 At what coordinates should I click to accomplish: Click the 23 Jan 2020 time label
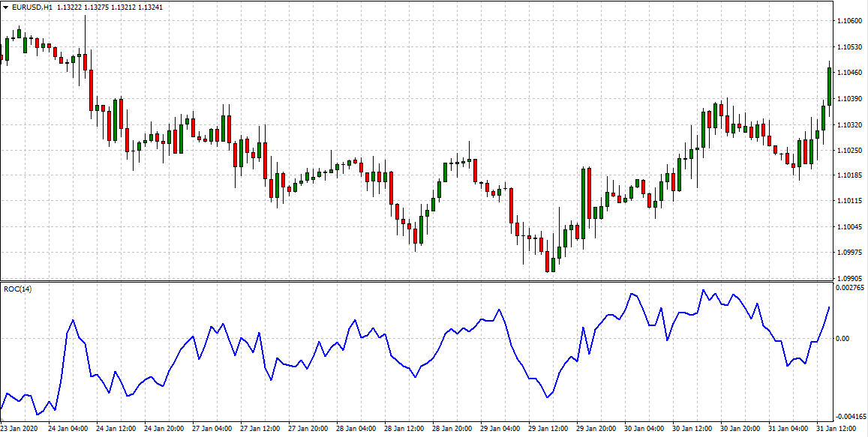pyautogui.click(x=20, y=430)
